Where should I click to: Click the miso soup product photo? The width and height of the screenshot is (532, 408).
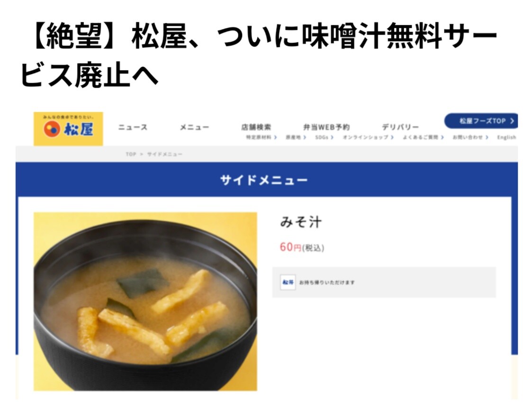pyautogui.click(x=145, y=301)
